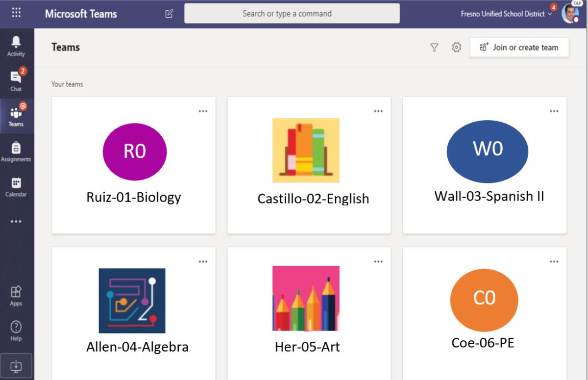The width and height of the screenshot is (588, 380).
Task: Open the app launcher waffle icon
Action: [x=16, y=13]
